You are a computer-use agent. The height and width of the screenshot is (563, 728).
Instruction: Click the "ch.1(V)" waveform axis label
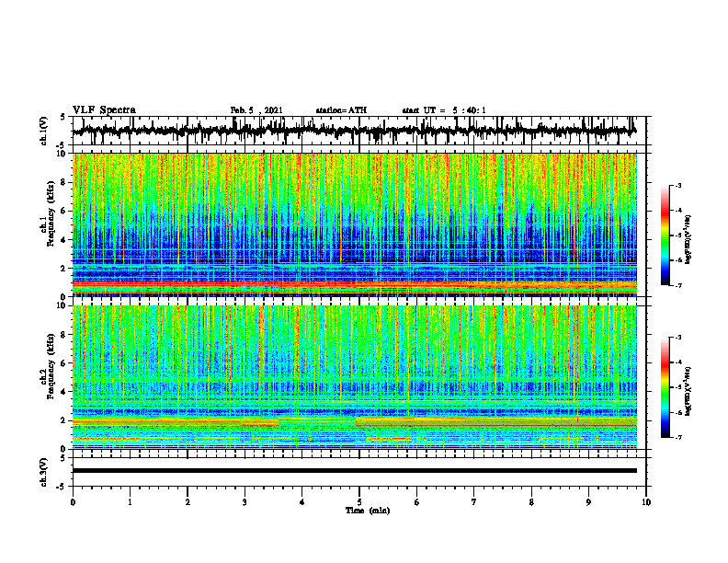(x=43, y=131)
